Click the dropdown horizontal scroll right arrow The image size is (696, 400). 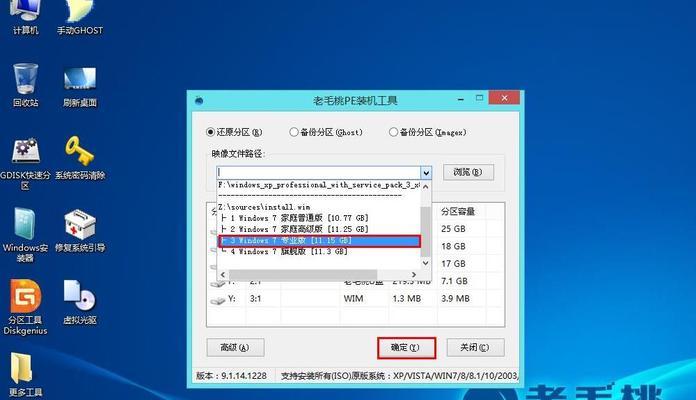(414, 275)
